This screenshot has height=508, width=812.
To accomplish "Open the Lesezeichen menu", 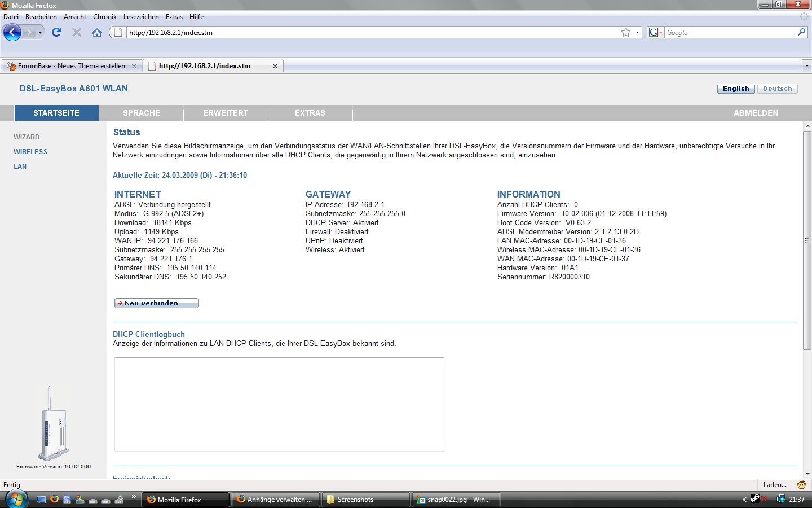I will pyautogui.click(x=141, y=17).
